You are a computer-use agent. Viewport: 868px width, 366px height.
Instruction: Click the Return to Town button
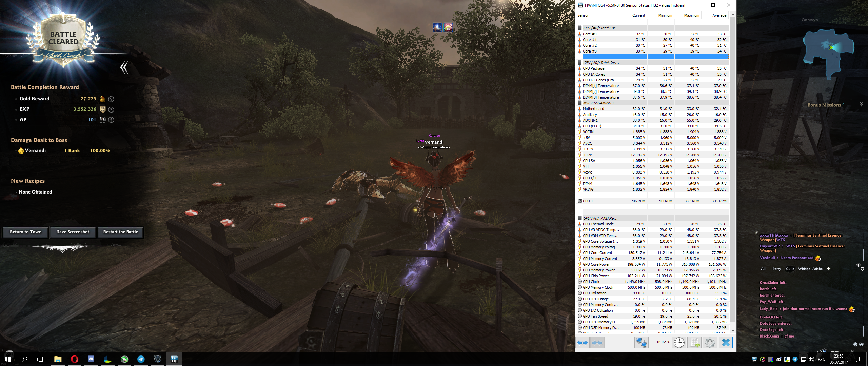pyautogui.click(x=26, y=232)
